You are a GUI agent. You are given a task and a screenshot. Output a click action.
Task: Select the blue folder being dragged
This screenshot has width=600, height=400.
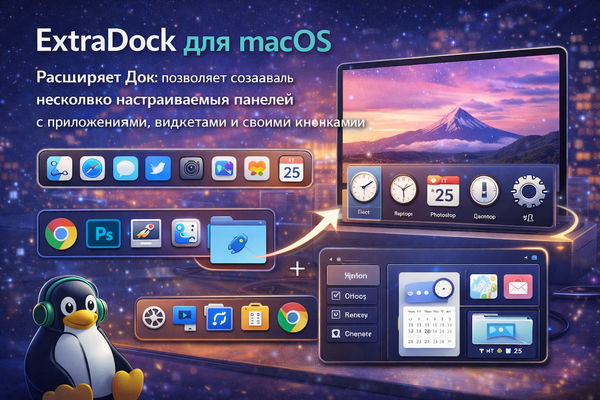pos(237,240)
